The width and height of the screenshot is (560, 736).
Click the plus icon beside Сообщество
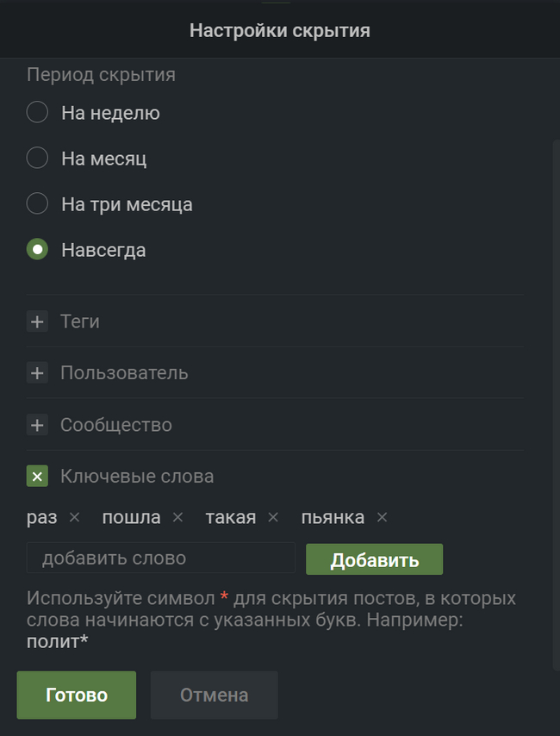click(37, 425)
